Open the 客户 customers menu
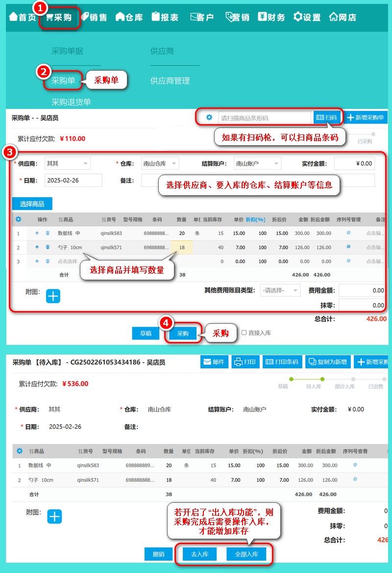The image size is (392, 573). pos(202,17)
